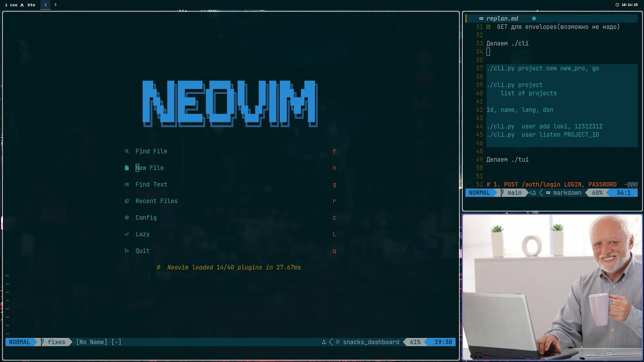This screenshot has height=362, width=644.
Task: Open Recent Files entry
Action: tap(156, 201)
